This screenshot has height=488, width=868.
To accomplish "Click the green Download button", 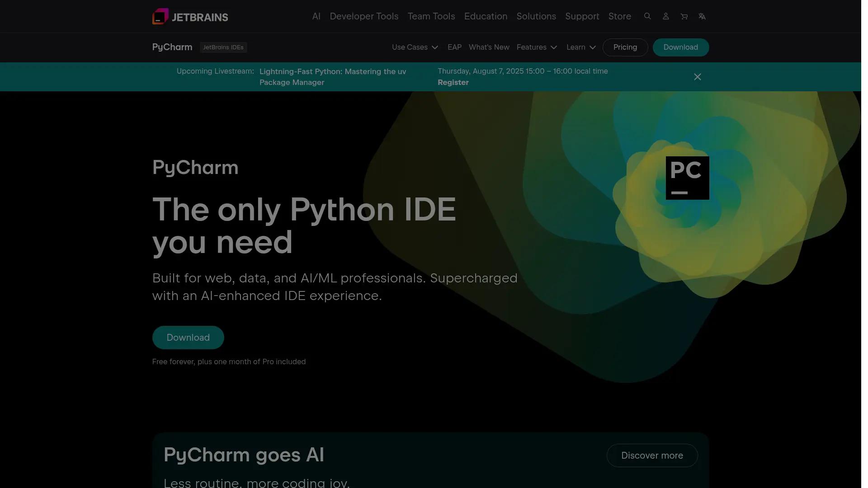I will pyautogui.click(x=188, y=337).
